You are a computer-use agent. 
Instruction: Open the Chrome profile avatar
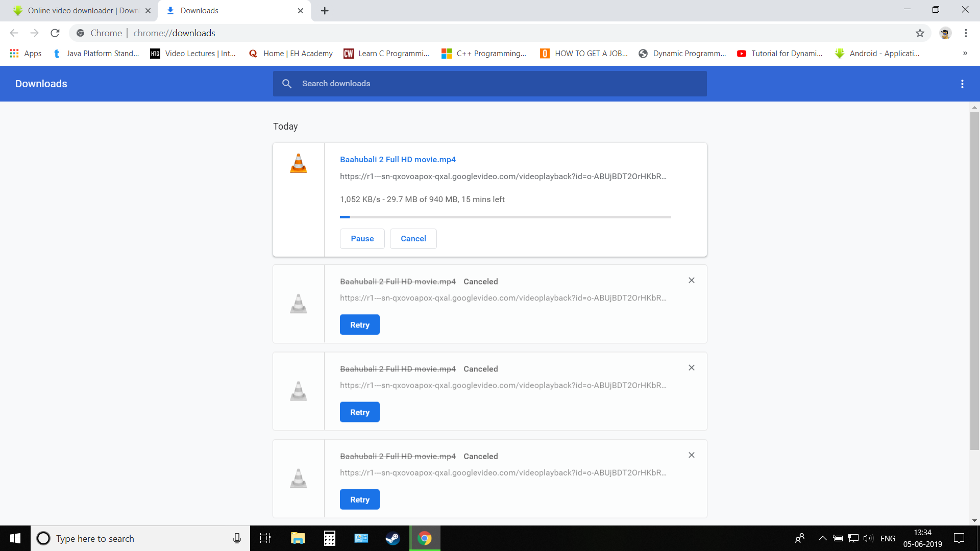pyautogui.click(x=945, y=33)
